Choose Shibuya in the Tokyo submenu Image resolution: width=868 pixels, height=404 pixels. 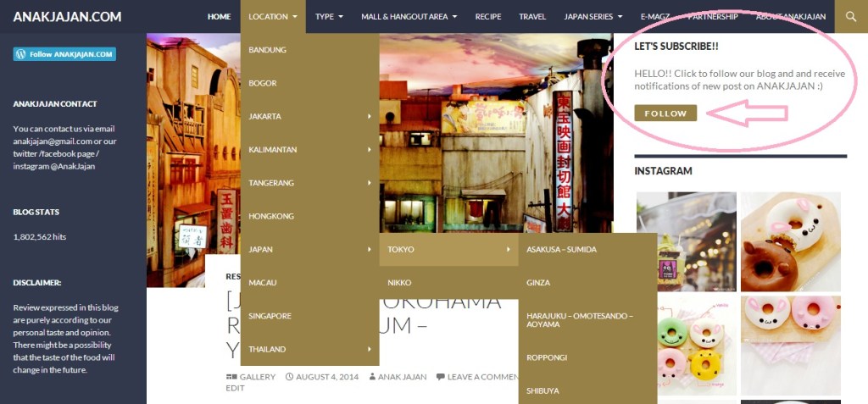543,390
